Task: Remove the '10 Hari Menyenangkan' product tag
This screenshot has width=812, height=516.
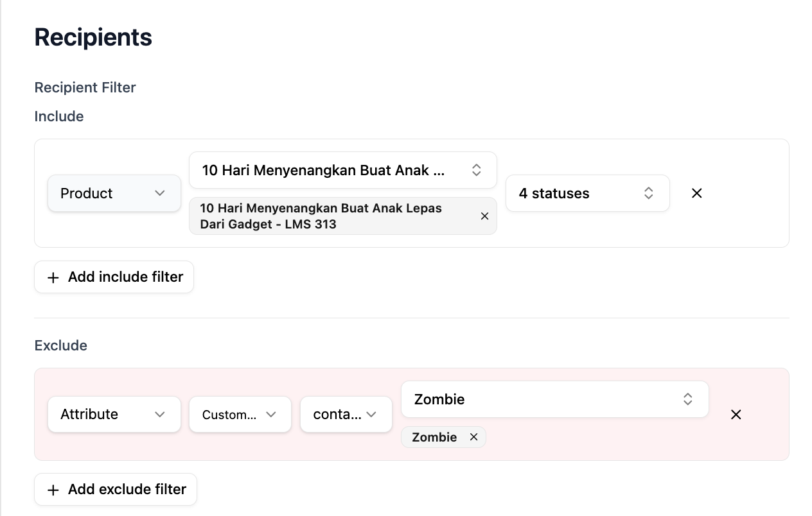Action: click(x=484, y=216)
